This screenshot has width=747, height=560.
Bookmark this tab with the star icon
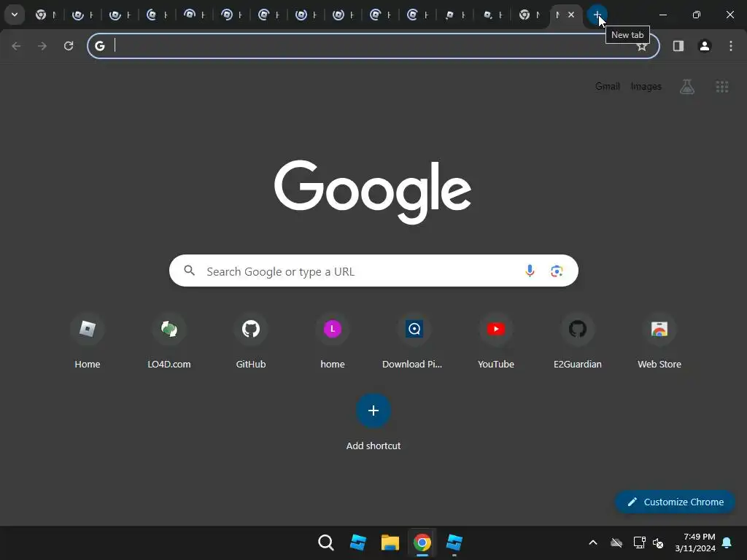pos(642,46)
